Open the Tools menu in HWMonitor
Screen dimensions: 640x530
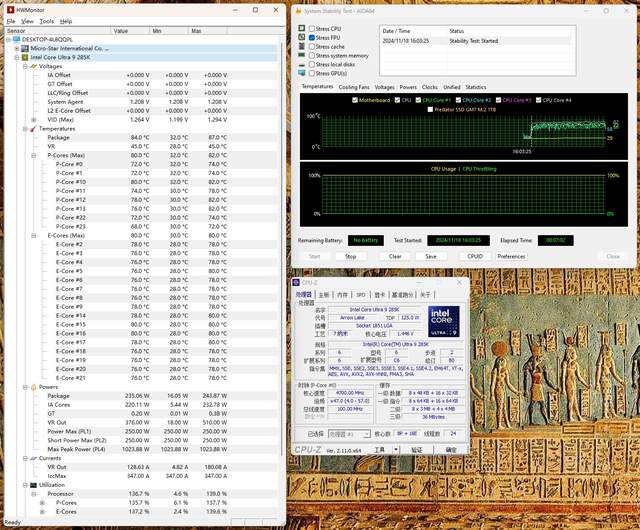(46, 20)
